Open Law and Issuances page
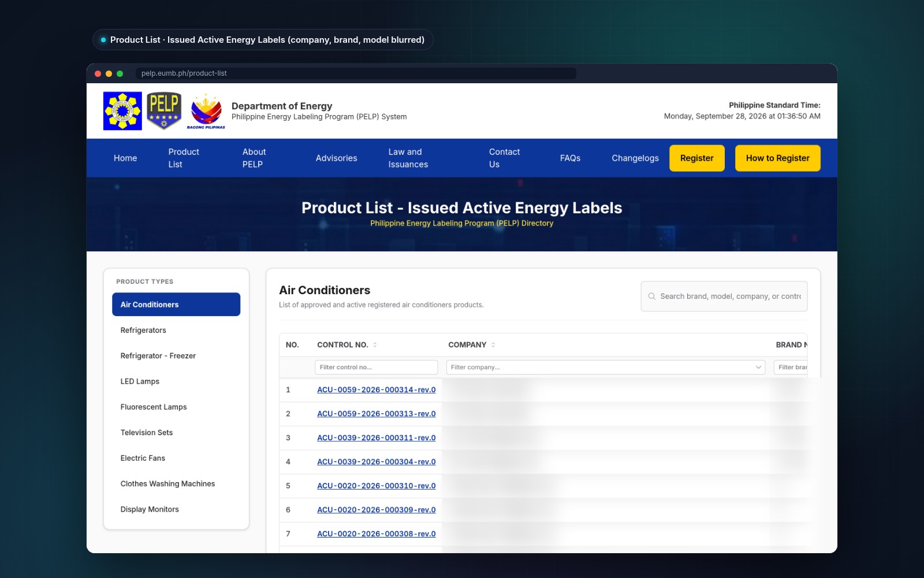Image resolution: width=924 pixels, height=578 pixels. (x=408, y=158)
